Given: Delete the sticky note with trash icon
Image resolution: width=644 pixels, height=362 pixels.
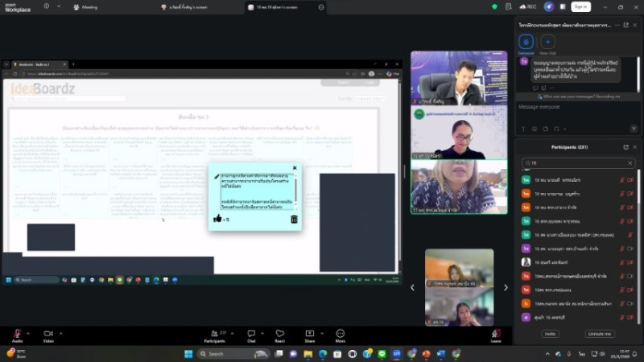Looking at the screenshot, I should 294,219.
